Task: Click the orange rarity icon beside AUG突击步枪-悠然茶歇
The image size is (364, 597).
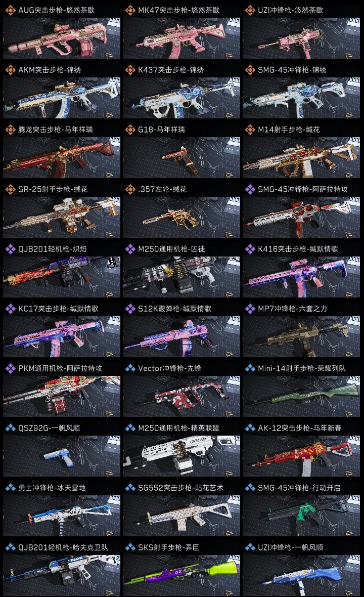Action: pos(10,10)
